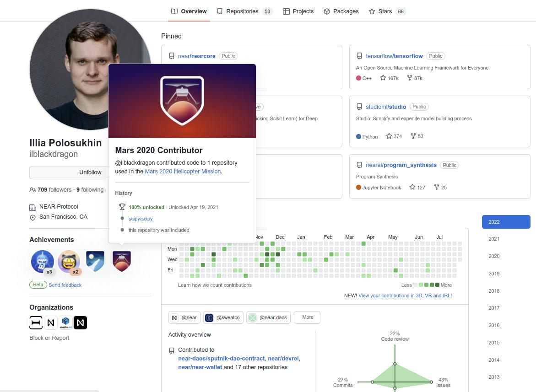This screenshot has width=536, height=392.
Task: Open the More organizations filter menu
Action: (x=307, y=317)
